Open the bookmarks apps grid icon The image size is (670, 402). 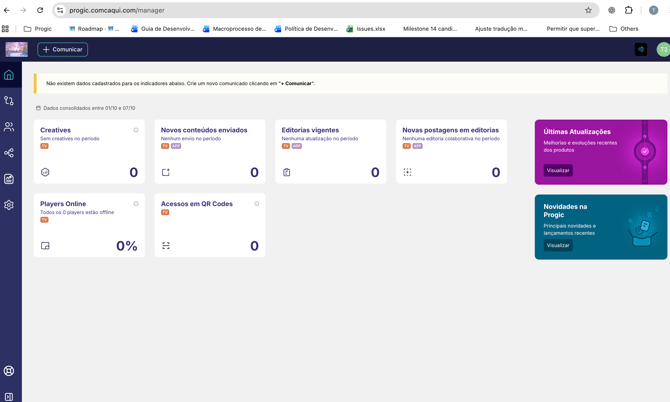tap(5, 29)
